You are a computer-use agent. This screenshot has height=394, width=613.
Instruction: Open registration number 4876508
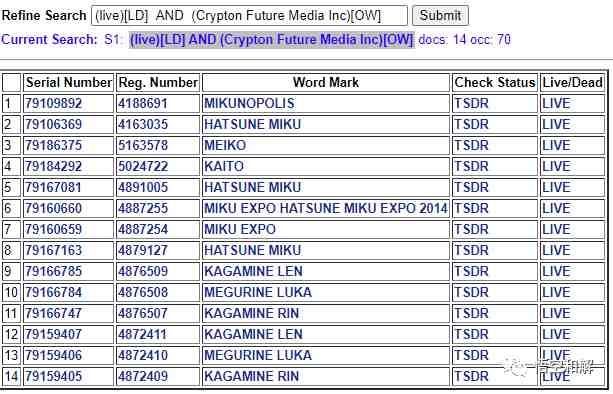pos(143,292)
